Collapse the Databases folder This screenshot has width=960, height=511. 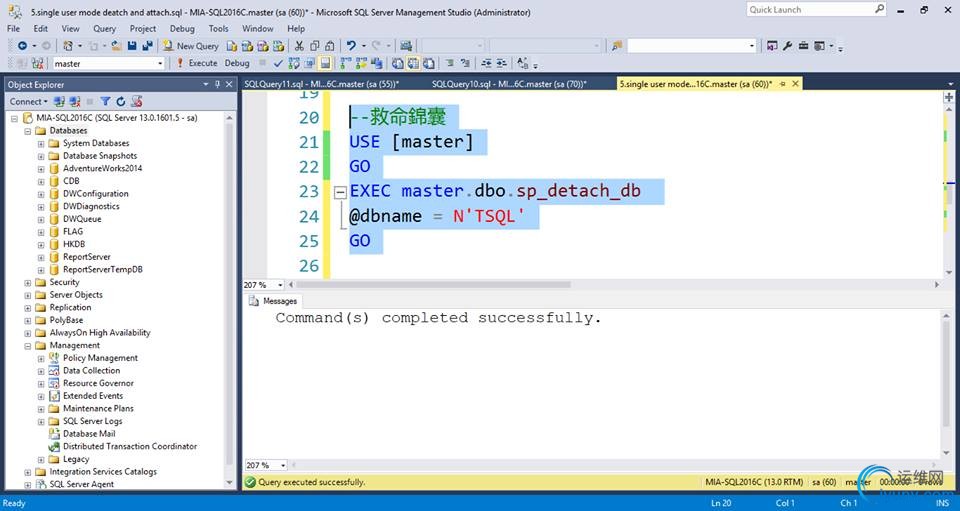(28, 131)
